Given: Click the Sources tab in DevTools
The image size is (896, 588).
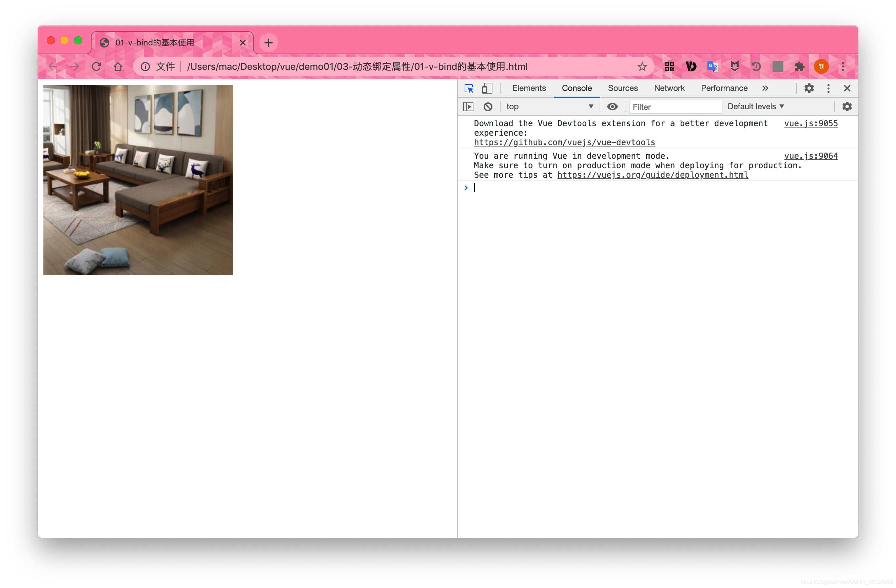Looking at the screenshot, I should [622, 89].
